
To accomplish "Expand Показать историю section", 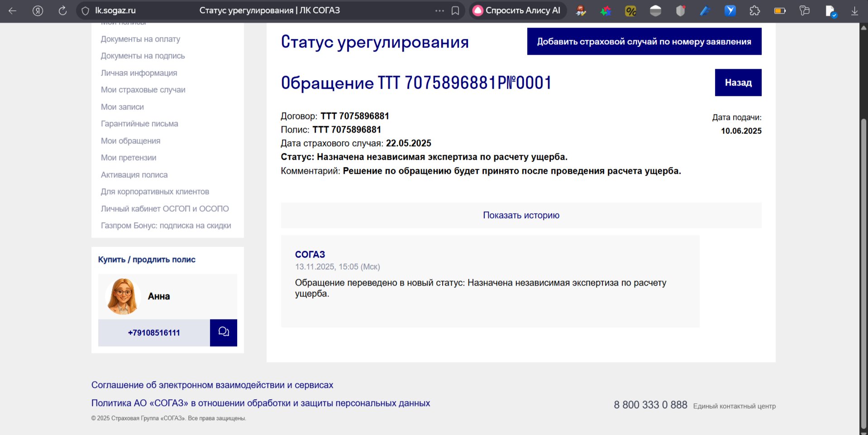I will coord(521,215).
